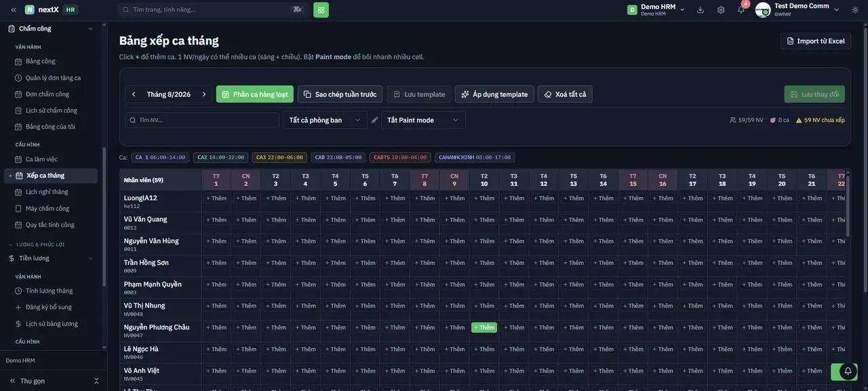Click Import từ Excel button
The width and height of the screenshot is (868, 391).
(x=816, y=41)
